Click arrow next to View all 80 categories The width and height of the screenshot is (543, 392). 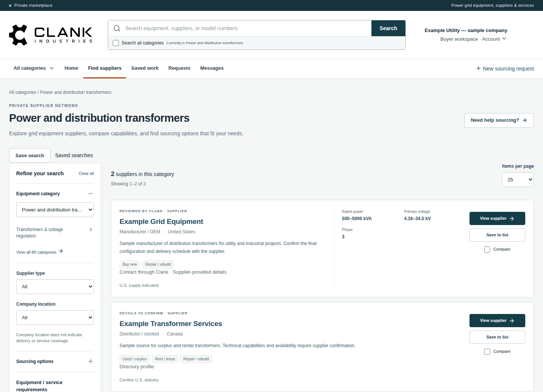click(x=61, y=251)
